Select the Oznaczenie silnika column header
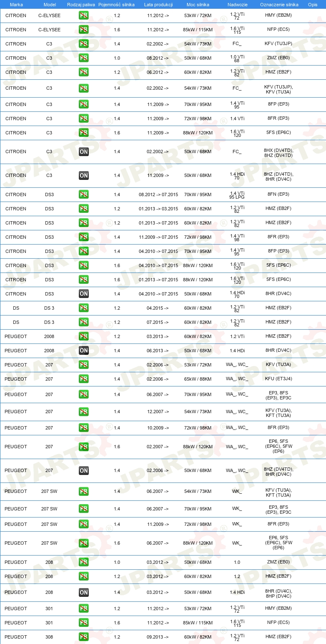 [x=279, y=4]
